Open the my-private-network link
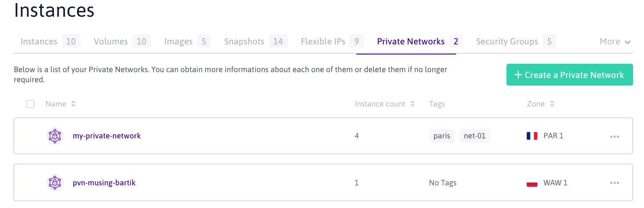The image size is (644, 208). pyautogui.click(x=106, y=136)
